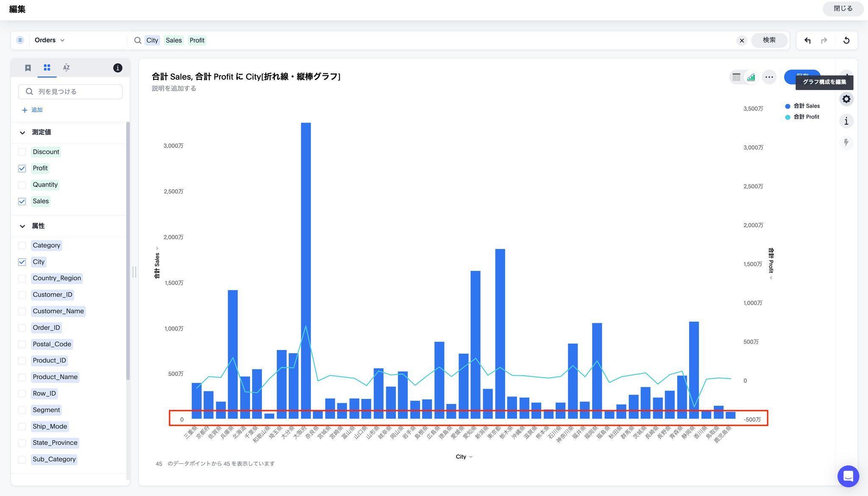Reset the answer with the circular arrow icon
868x496 pixels.
tap(846, 40)
